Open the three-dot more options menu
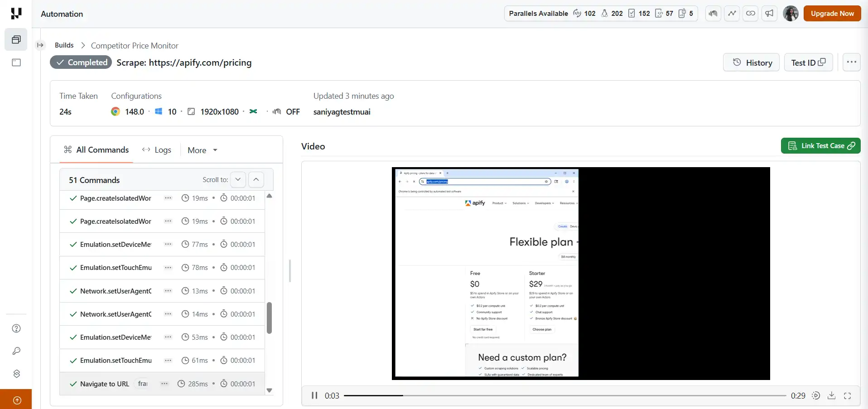Screen dimensions: 868x409 (x=851, y=63)
